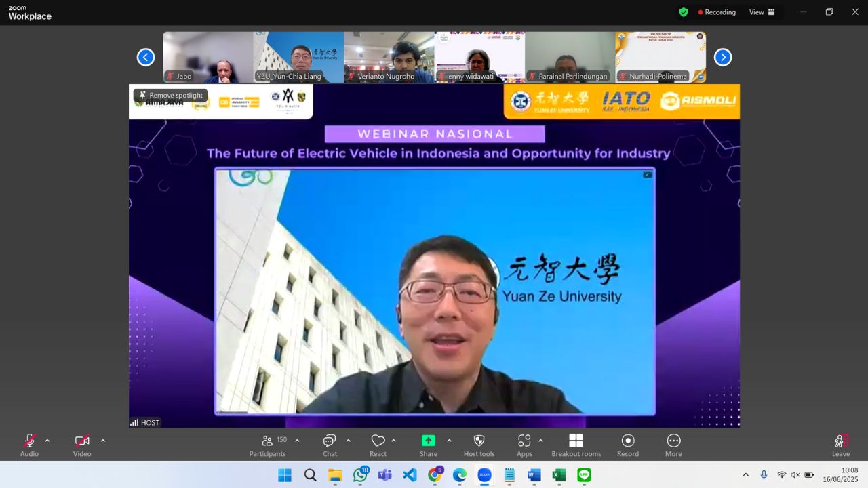The width and height of the screenshot is (868, 488).
Task: Unmute the microphone with the Audio button
Action: click(x=29, y=445)
